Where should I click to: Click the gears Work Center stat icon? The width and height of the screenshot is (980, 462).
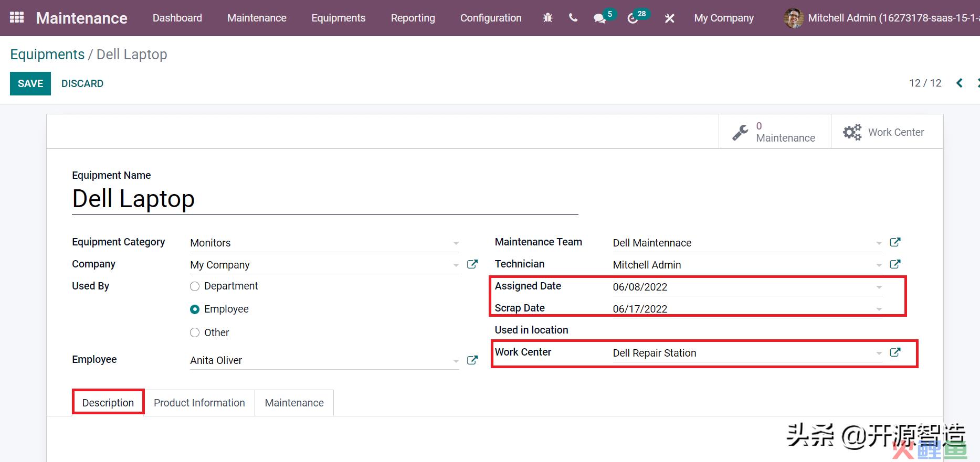pyautogui.click(x=852, y=132)
